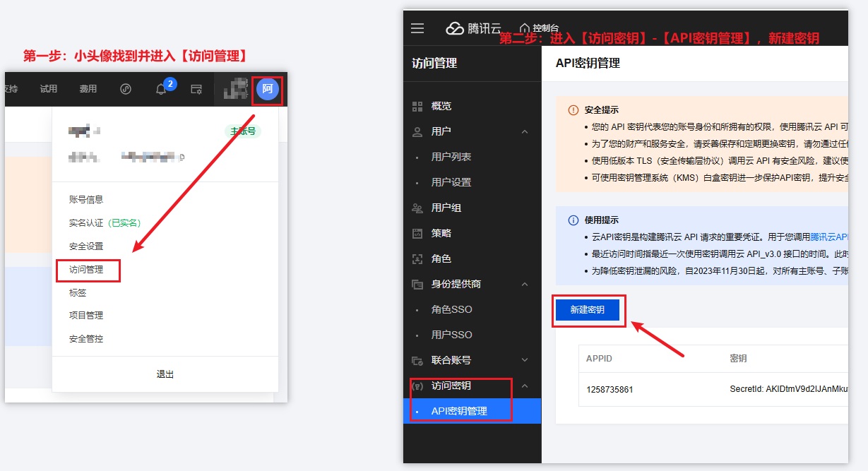Screen dimensions: 868x471
Task: Click the 访问管理 sidebar heading
Action: click(x=434, y=63)
